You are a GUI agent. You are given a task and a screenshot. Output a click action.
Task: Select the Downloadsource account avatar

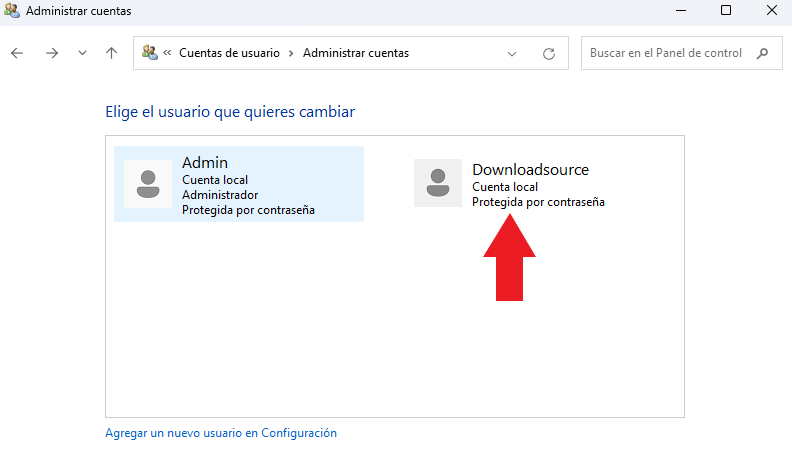point(438,183)
